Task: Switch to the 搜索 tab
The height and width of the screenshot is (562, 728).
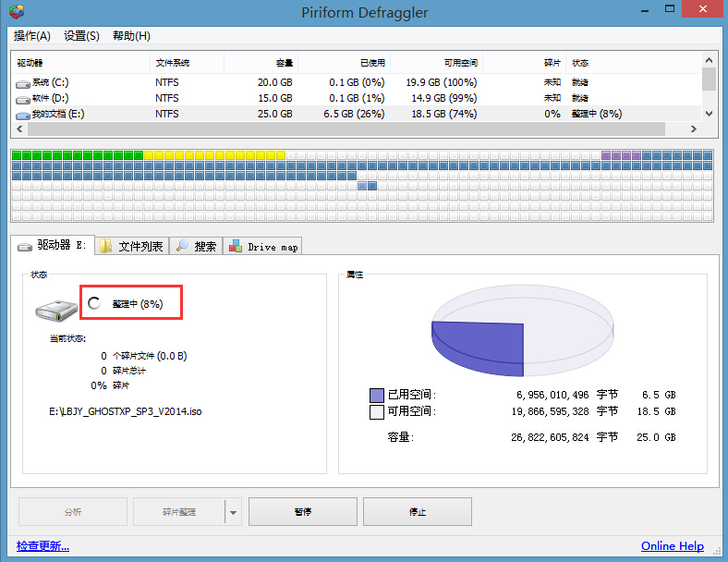Action: [196, 246]
